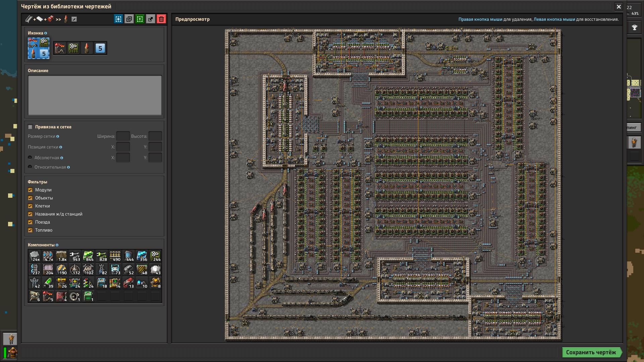The image size is (644, 362).
Task: Click the hazard concrete component showing 190
Action: (61, 269)
